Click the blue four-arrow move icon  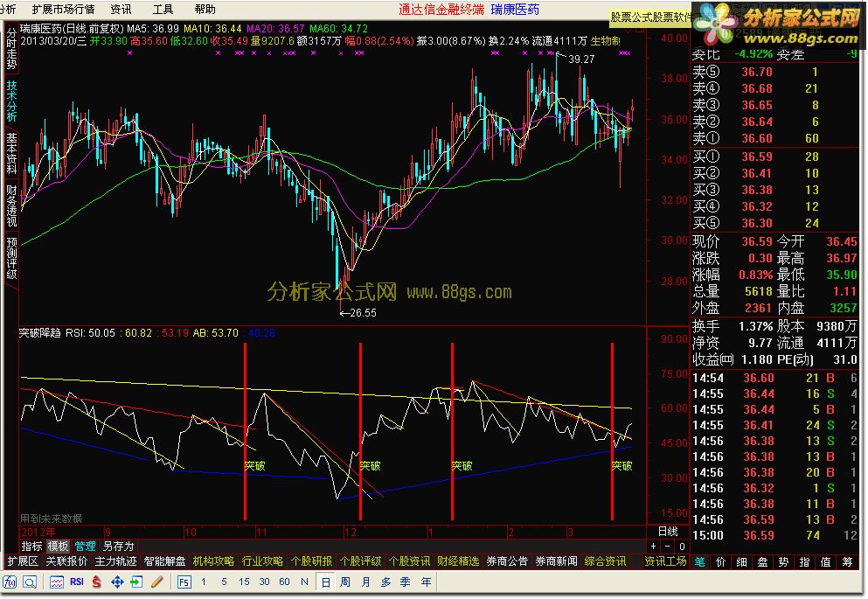coord(117,582)
